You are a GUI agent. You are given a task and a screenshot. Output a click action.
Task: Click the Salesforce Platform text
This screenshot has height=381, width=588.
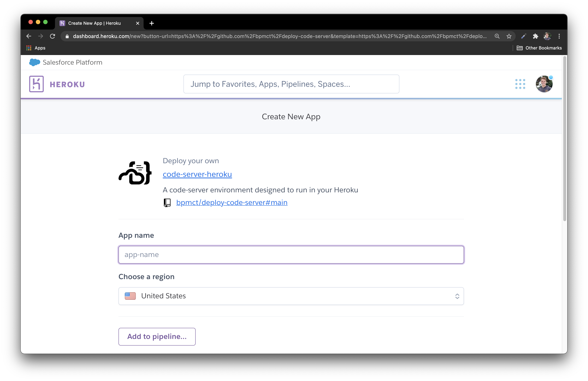(72, 62)
